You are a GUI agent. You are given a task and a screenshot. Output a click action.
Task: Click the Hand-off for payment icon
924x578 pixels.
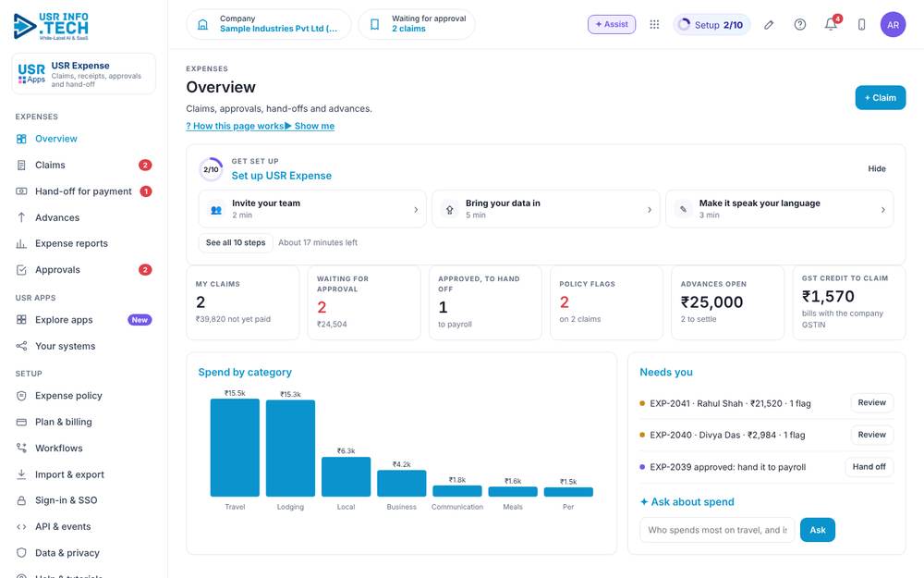pyautogui.click(x=21, y=191)
